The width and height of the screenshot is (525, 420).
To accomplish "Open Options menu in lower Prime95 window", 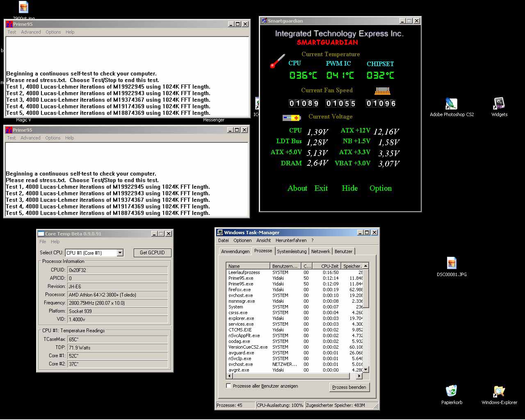I will (53, 138).
